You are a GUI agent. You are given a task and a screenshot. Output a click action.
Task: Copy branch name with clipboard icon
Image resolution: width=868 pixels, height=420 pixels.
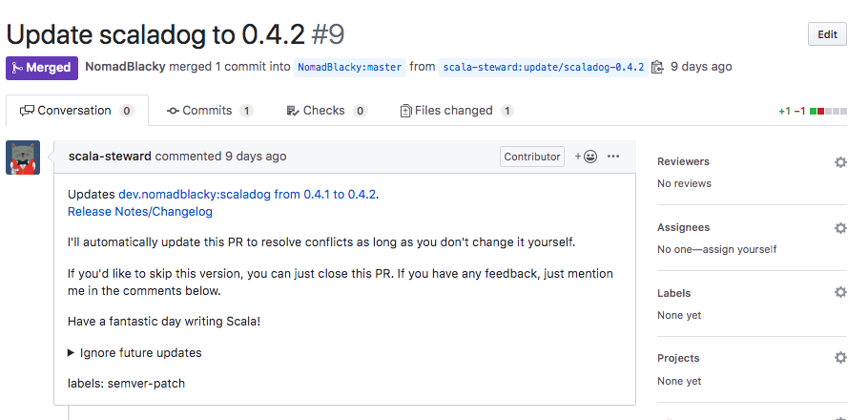pos(657,67)
